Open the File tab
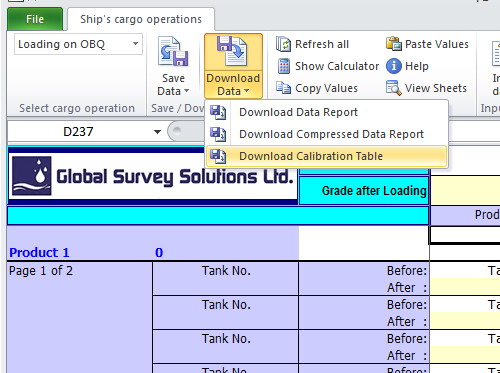Viewport: 500px width, 373px height. [35, 19]
